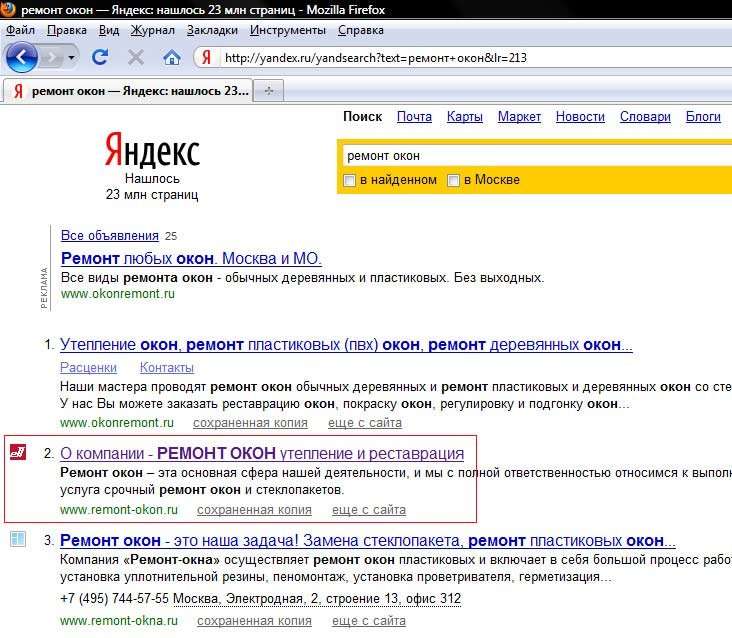This screenshot has height=638, width=732.
Task: Click the Яндекс logo
Action: pos(152,149)
